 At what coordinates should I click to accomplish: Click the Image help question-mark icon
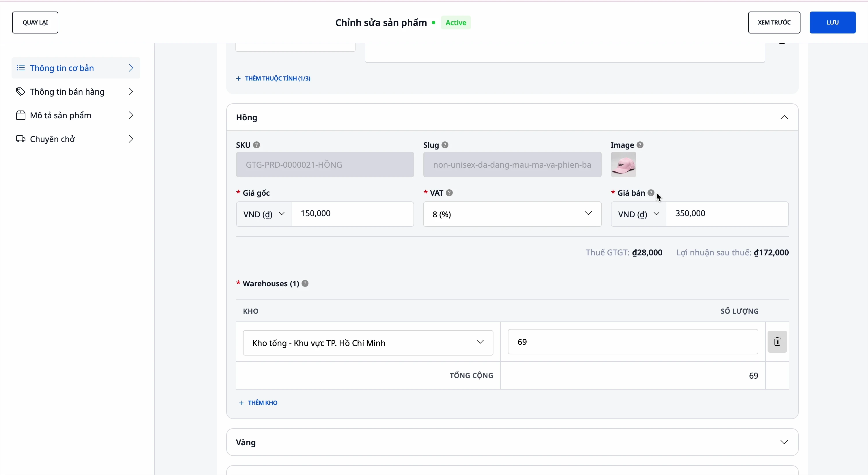click(x=640, y=145)
